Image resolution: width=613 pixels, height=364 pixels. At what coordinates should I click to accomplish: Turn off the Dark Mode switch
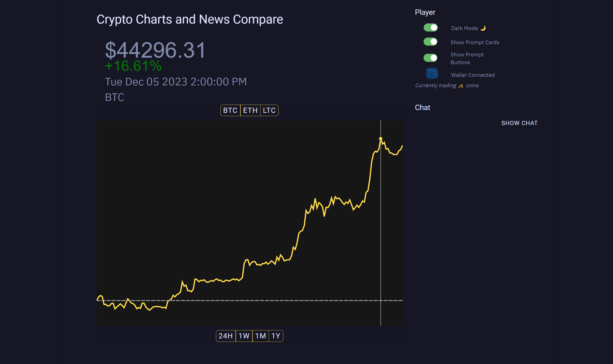pos(430,28)
